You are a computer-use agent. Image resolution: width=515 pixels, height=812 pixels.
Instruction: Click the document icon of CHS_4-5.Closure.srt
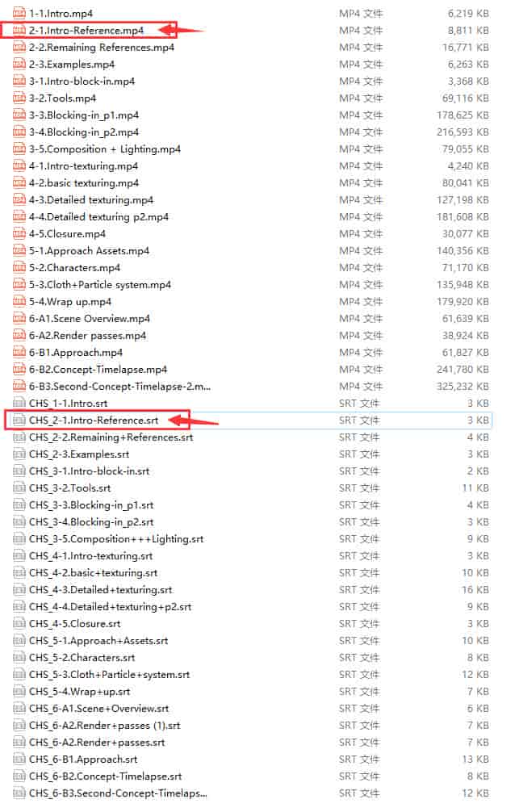(x=20, y=624)
